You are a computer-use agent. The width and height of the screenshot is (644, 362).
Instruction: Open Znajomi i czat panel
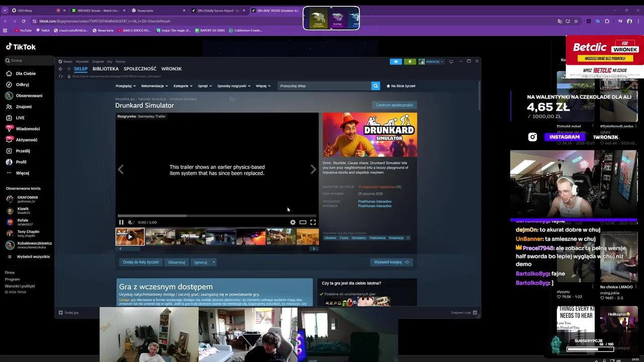(x=464, y=313)
